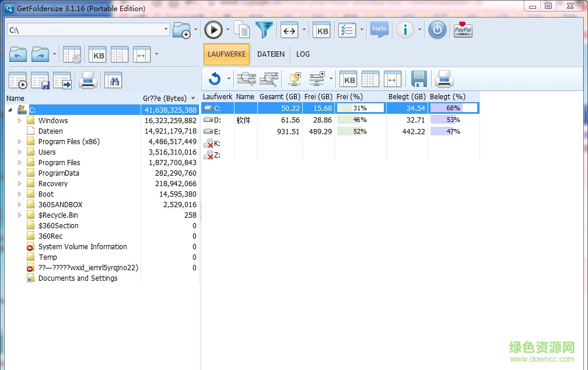The image size is (588, 370).
Task: Expand the Users folder node
Action: 19,152
